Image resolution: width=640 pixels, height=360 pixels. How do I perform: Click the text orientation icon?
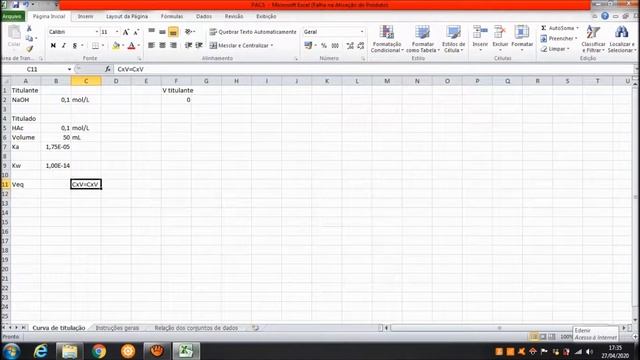pos(189,31)
